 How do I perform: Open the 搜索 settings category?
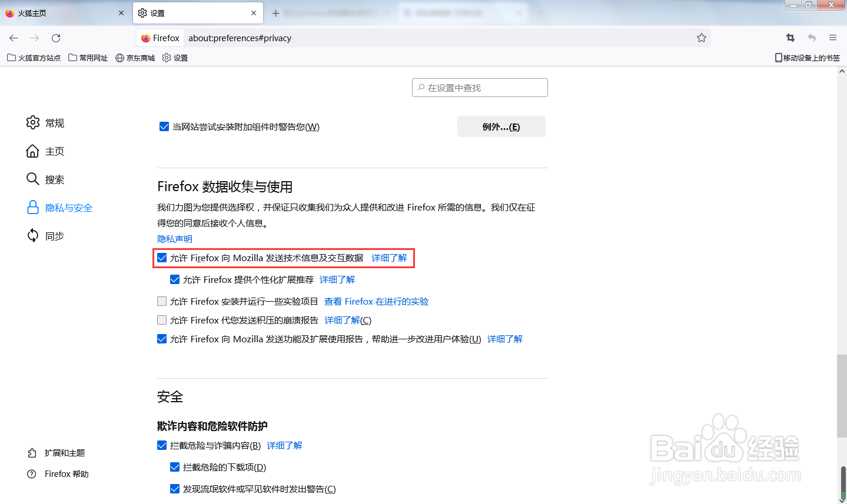click(x=45, y=179)
